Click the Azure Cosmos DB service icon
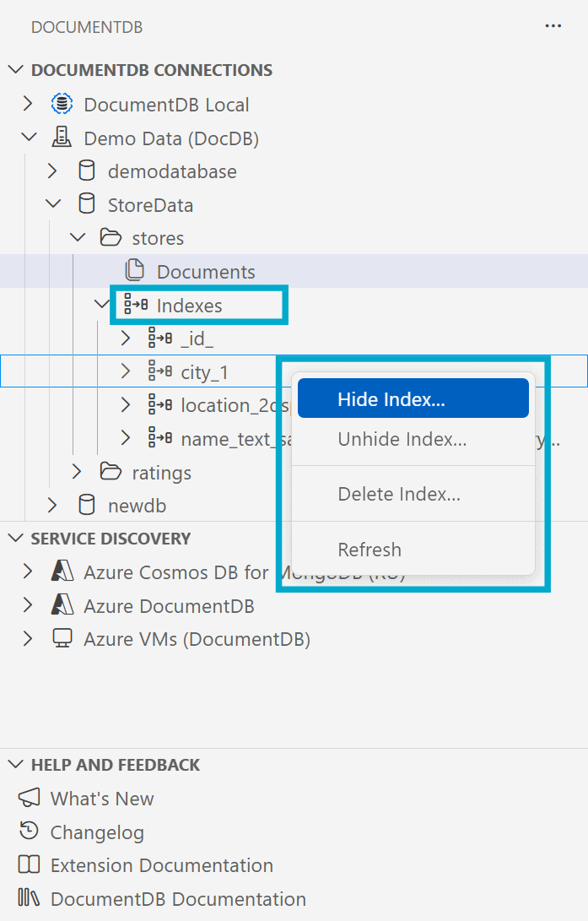The height and width of the screenshot is (921, 588). 62,572
